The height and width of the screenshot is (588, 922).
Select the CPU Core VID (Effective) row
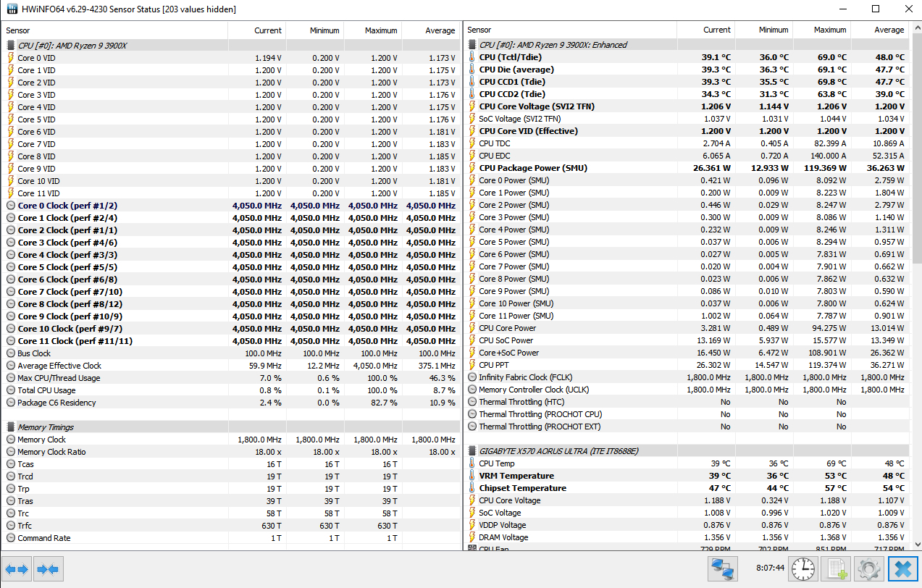pyautogui.click(x=687, y=131)
